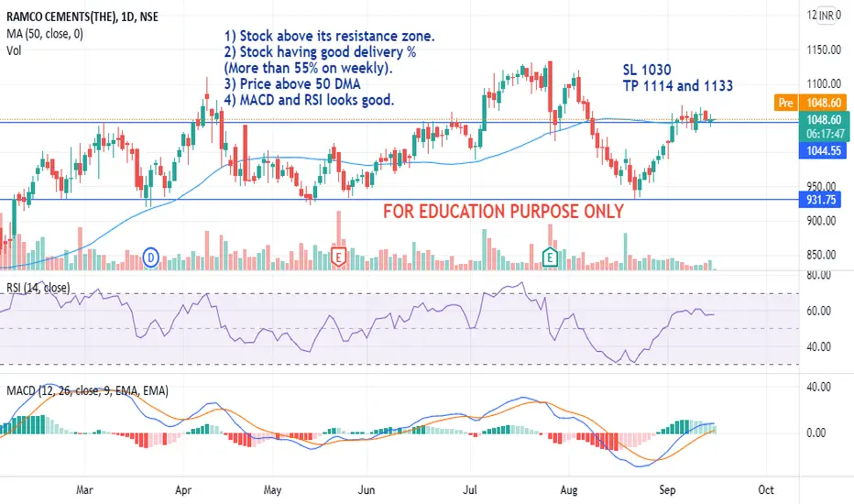This screenshot has width=854, height=504.
Task: Click the Oct label on time axis
Action: (766, 490)
